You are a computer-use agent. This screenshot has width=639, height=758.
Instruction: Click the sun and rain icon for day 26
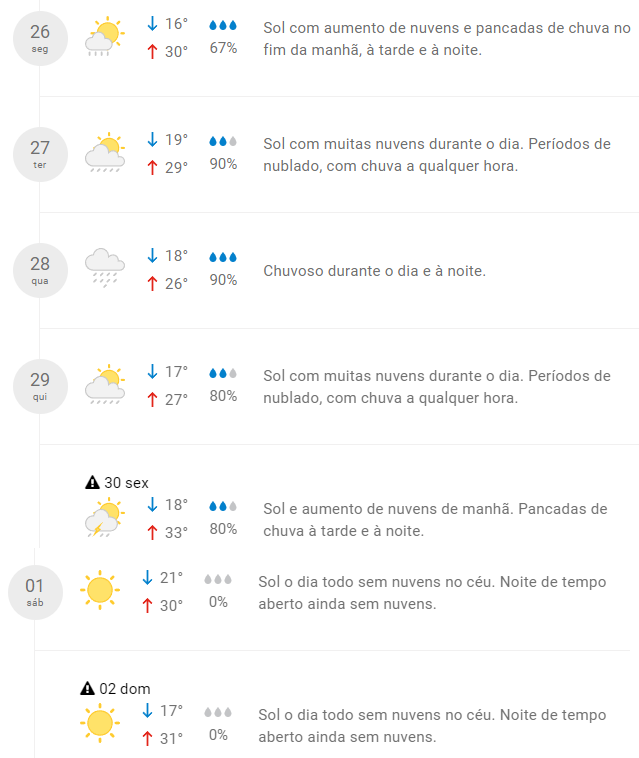104,35
